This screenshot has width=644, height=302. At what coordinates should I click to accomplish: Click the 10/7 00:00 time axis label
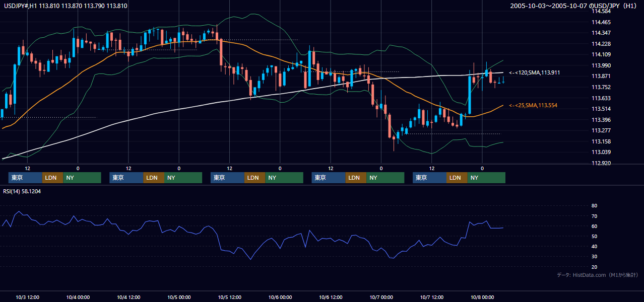click(381, 297)
